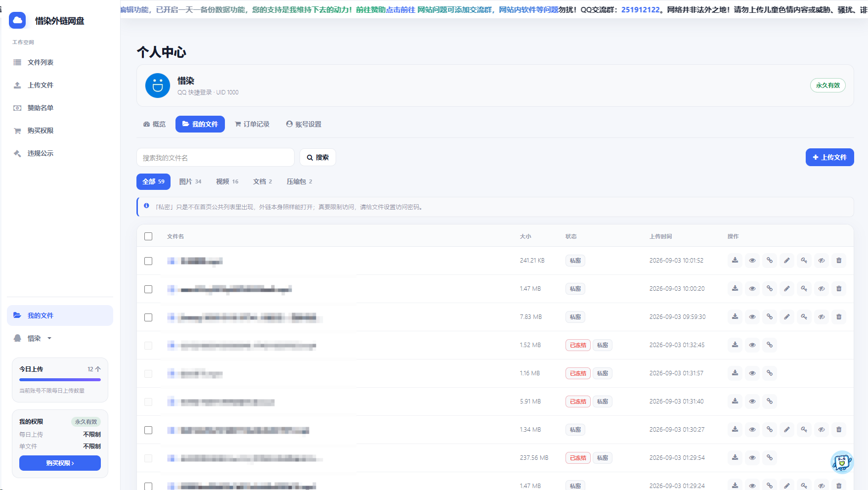This screenshot has width=868, height=490.
Task: Click the blue 上传文件 button
Action: [830, 157]
